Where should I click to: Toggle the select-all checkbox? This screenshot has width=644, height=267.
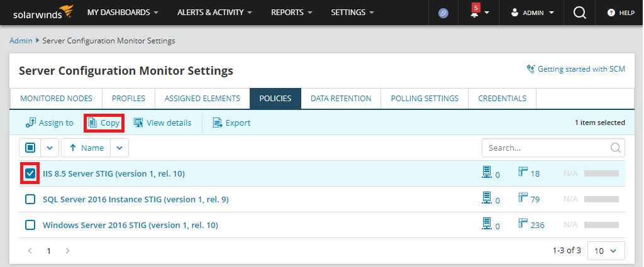(30, 148)
